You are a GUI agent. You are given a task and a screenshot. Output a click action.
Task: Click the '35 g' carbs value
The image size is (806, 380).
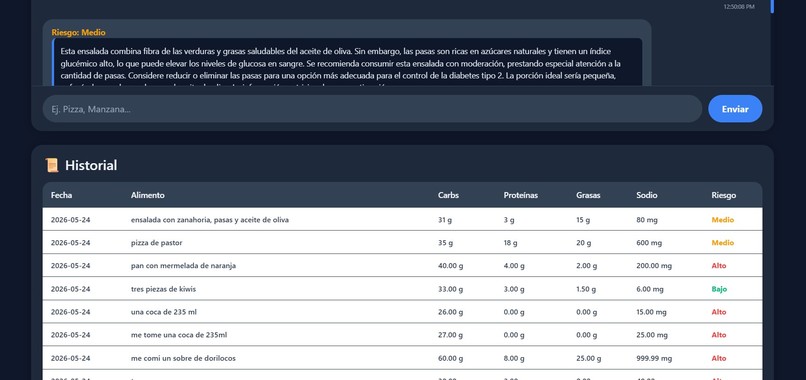(x=446, y=243)
